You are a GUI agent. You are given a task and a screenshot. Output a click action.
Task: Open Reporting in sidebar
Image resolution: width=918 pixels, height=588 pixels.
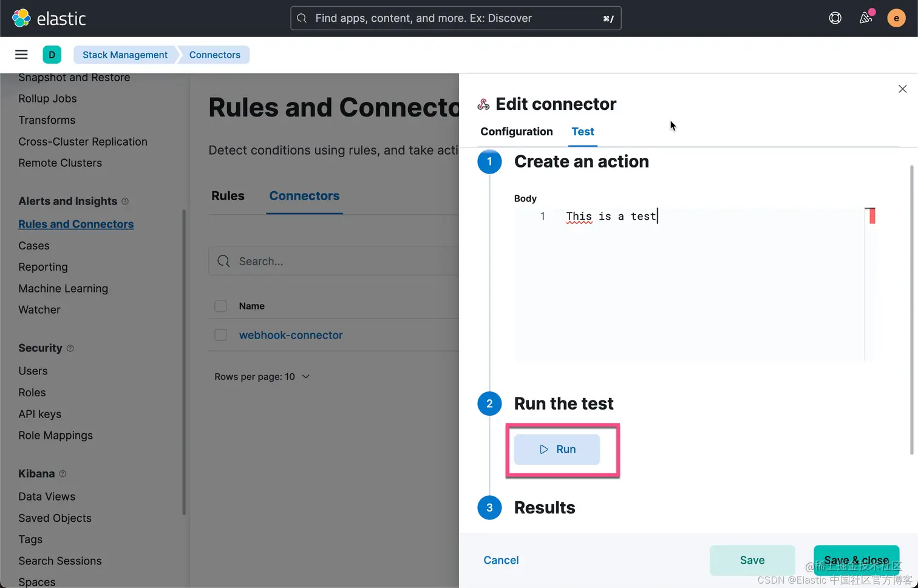coord(43,267)
